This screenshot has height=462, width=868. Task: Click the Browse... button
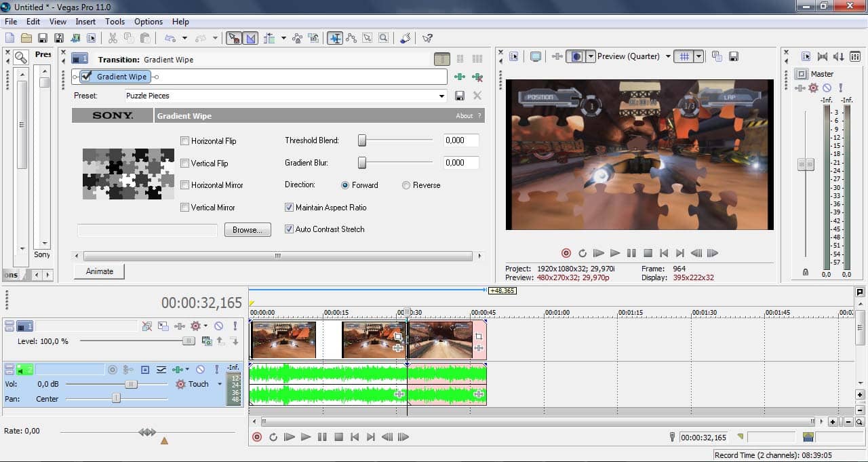pos(248,230)
